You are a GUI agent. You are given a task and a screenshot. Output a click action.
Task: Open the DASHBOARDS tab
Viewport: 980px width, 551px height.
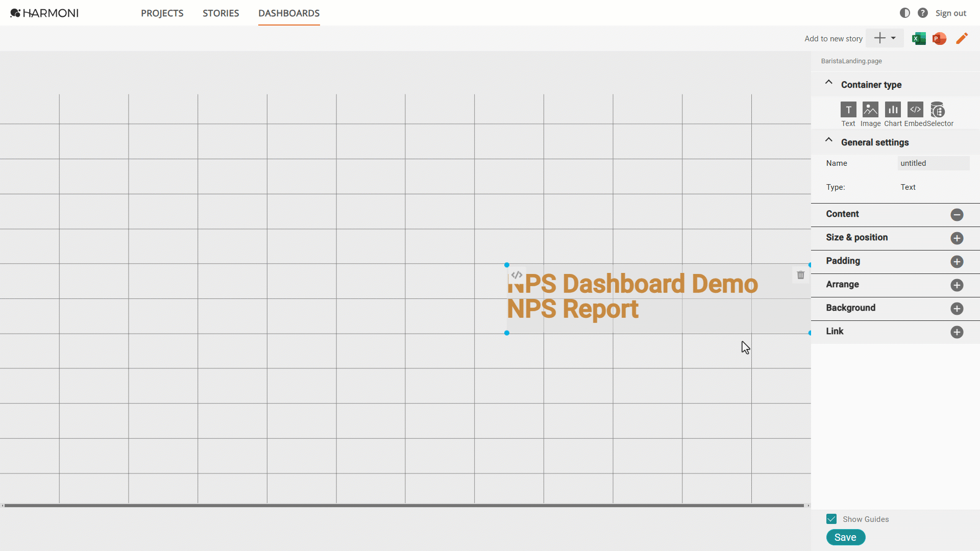[x=289, y=13]
